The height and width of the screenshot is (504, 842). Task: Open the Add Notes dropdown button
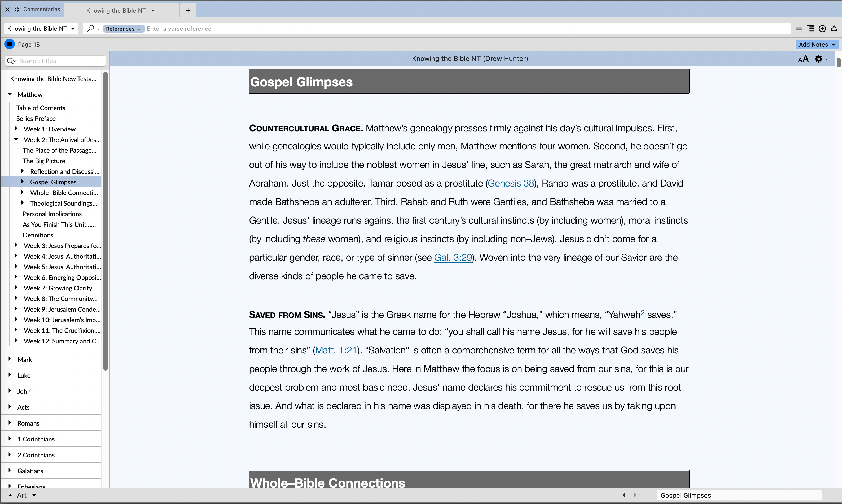point(817,45)
